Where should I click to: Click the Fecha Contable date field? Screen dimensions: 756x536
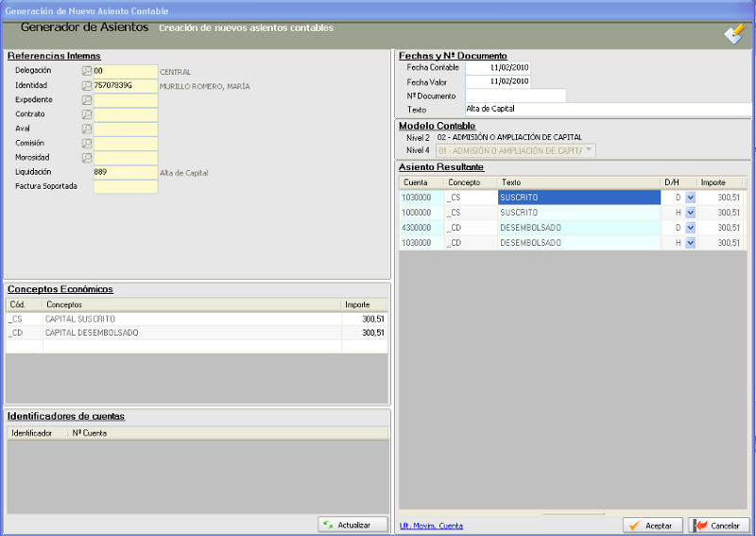[498, 67]
